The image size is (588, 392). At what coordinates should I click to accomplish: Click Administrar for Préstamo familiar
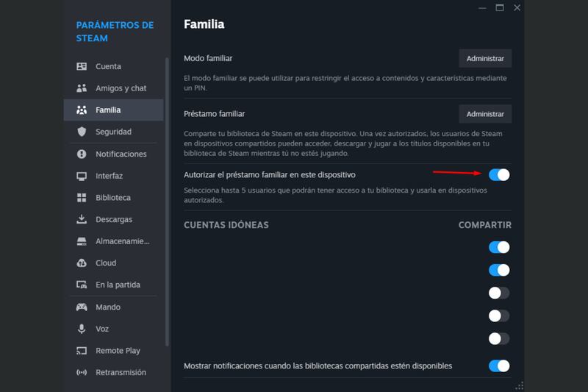(485, 114)
